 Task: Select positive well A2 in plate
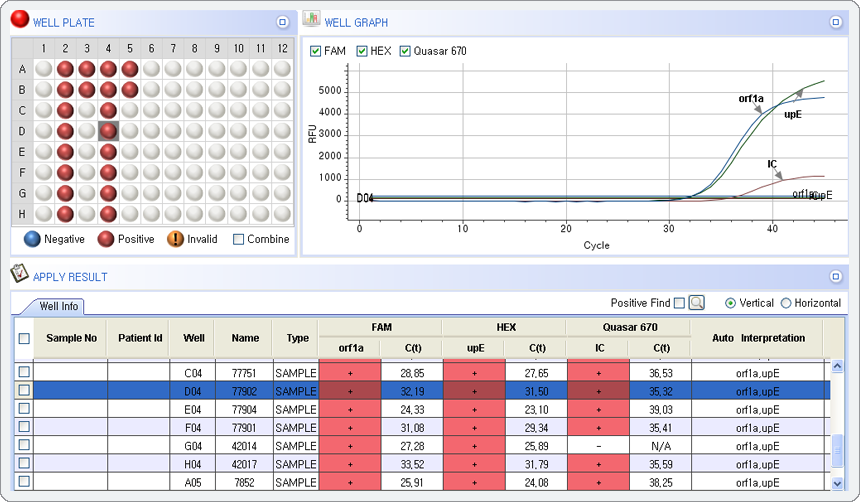66,69
